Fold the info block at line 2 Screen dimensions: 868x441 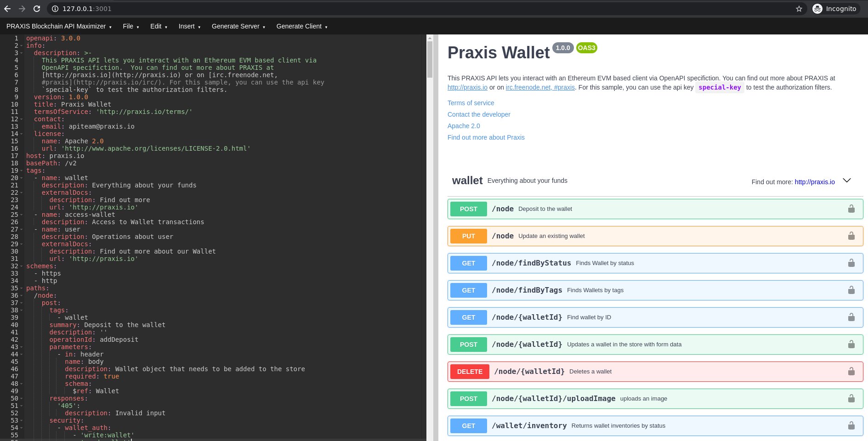tap(22, 45)
